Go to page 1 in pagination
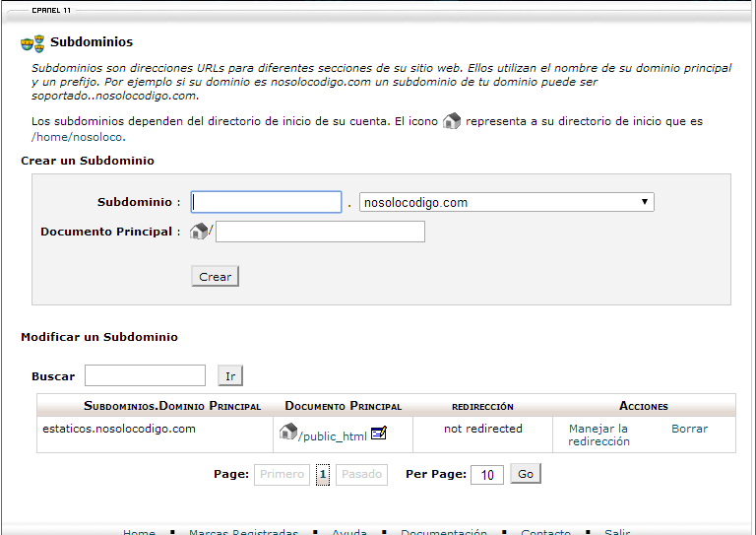 (x=323, y=474)
